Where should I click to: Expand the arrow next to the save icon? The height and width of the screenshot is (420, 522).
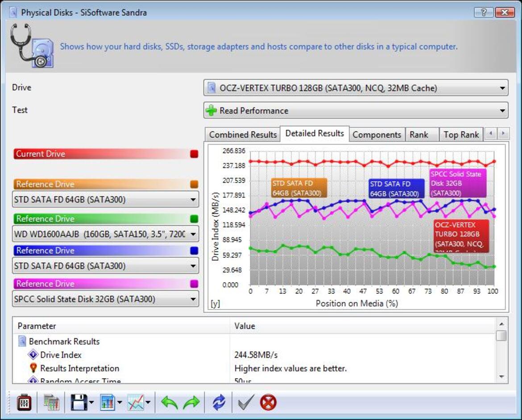pos(91,403)
